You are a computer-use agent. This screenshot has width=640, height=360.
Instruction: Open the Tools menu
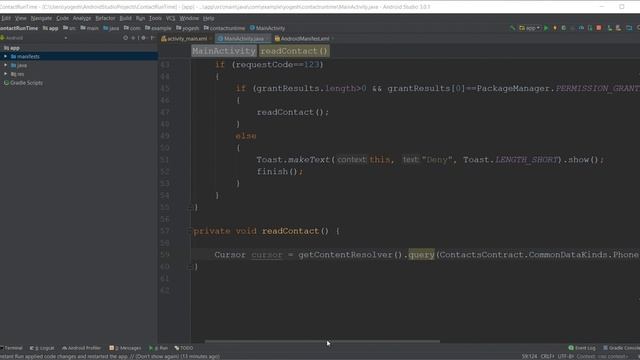(155, 18)
